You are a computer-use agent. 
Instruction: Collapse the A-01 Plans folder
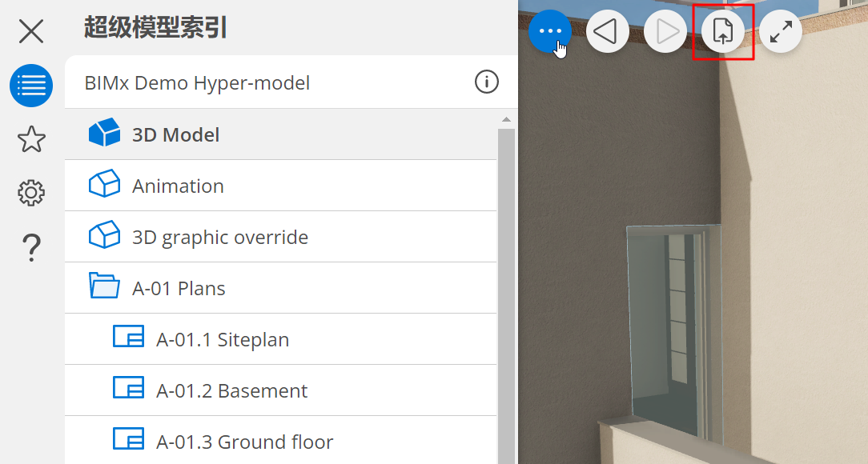click(281, 288)
